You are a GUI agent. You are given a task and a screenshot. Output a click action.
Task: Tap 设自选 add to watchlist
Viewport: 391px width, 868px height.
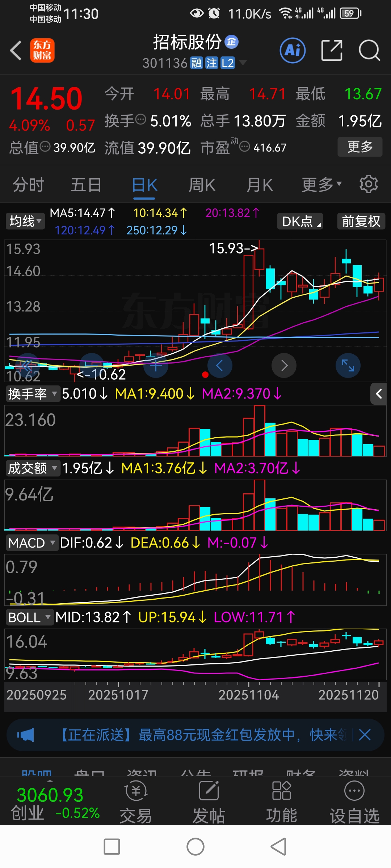click(x=354, y=802)
